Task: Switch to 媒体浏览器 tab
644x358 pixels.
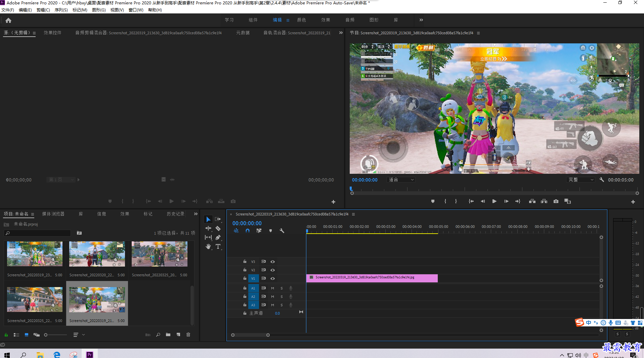Action: coord(53,214)
